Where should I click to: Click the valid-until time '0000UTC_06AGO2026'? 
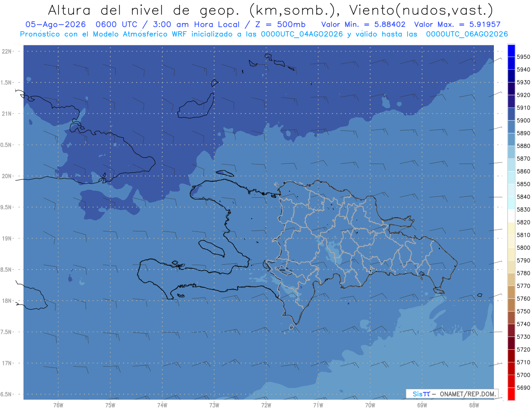(467, 34)
